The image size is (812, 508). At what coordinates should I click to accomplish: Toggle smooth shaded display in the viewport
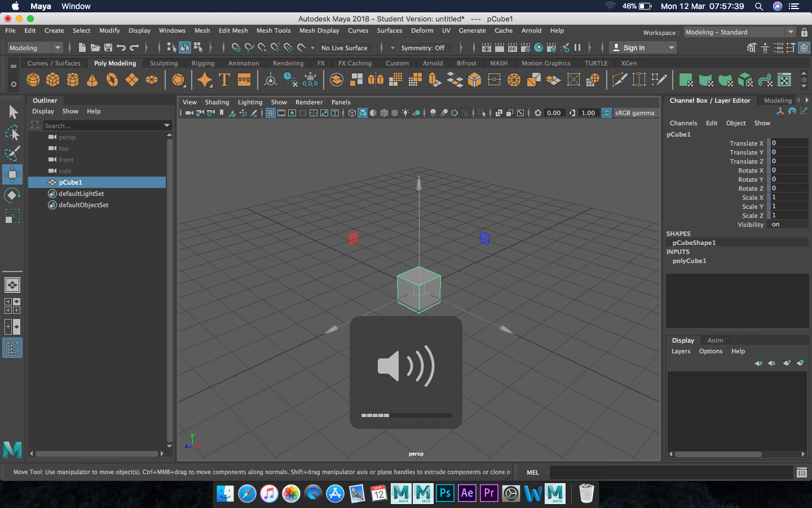(361, 113)
